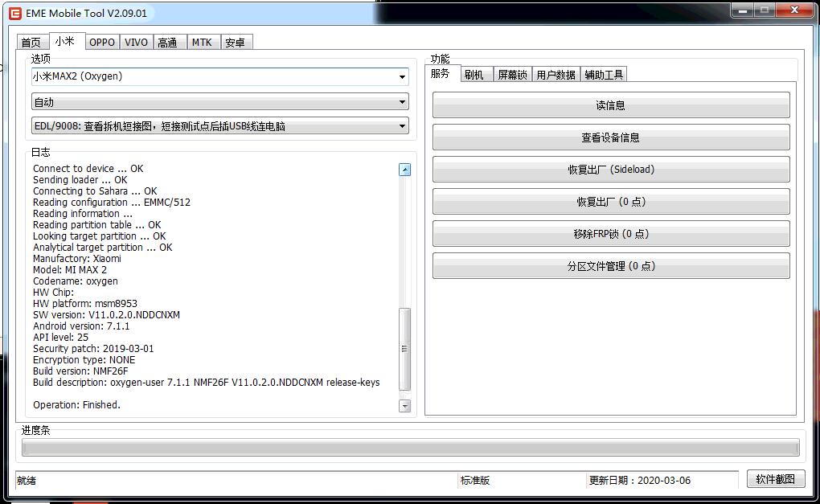This screenshot has height=504, width=820.
Task: Click 'HW platform: msm8953' log line
Action: (84, 304)
